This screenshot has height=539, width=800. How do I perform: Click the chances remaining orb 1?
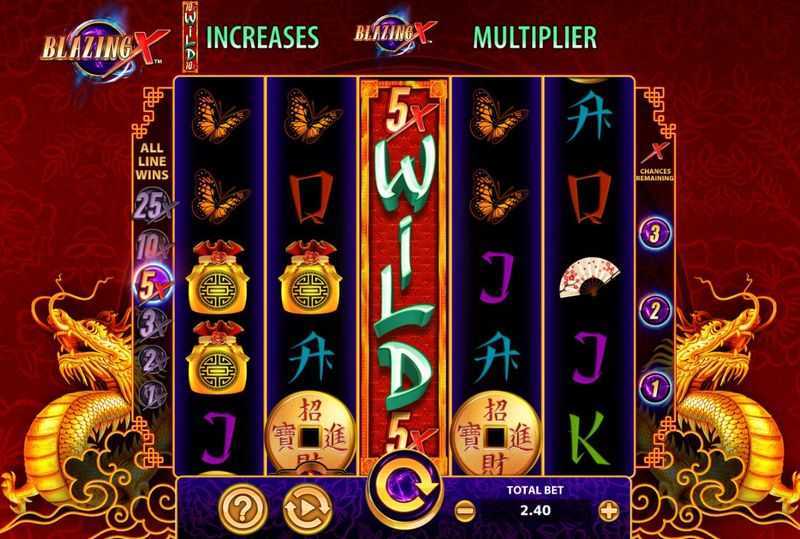(x=655, y=388)
